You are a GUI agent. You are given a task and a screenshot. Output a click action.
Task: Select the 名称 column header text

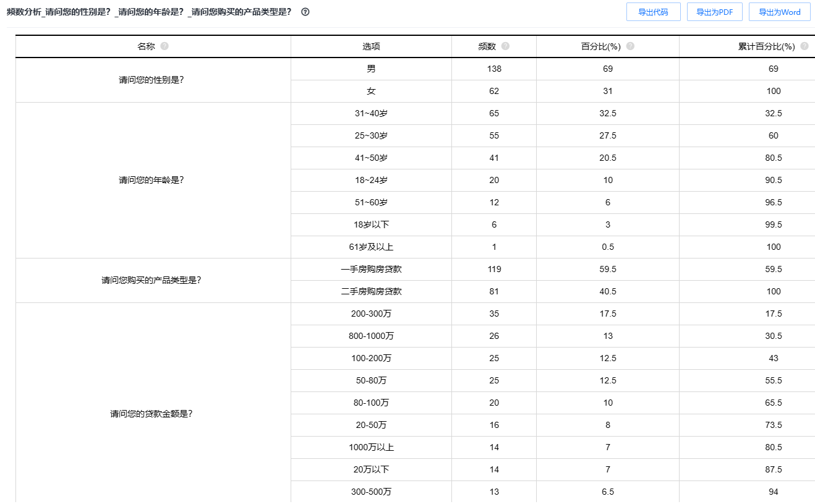pyautogui.click(x=146, y=46)
